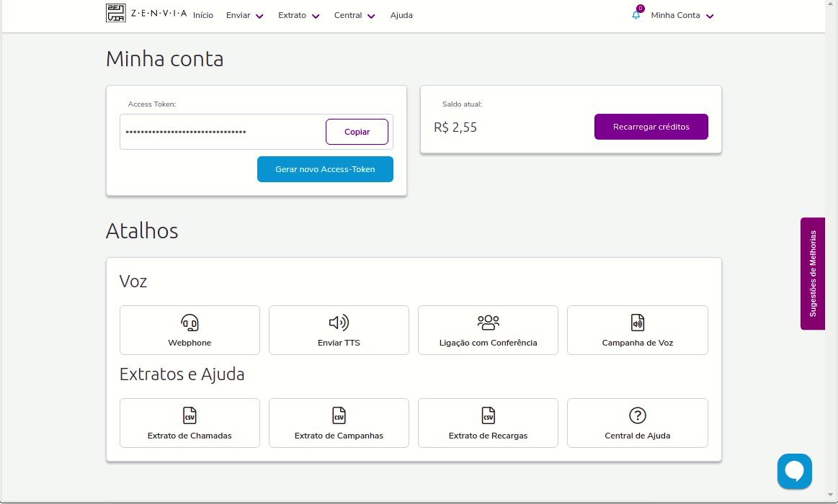Open the Webphone headset shortcut icon
The width and height of the screenshot is (838, 504).
point(190,323)
